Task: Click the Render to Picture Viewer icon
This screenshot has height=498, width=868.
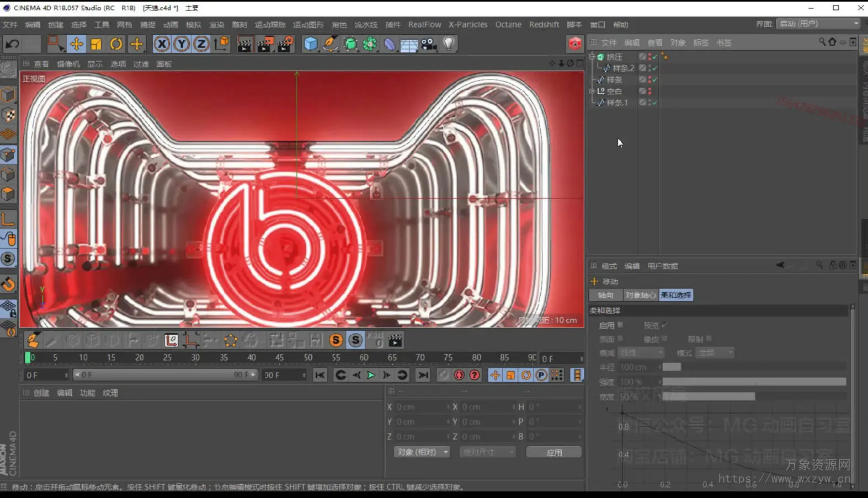Action: click(x=265, y=44)
